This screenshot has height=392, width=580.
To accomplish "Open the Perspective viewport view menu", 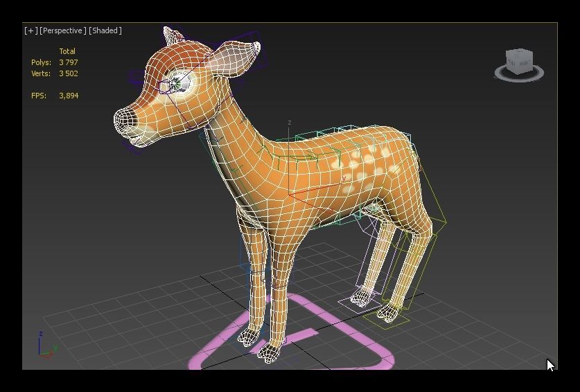I will pyautogui.click(x=63, y=30).
